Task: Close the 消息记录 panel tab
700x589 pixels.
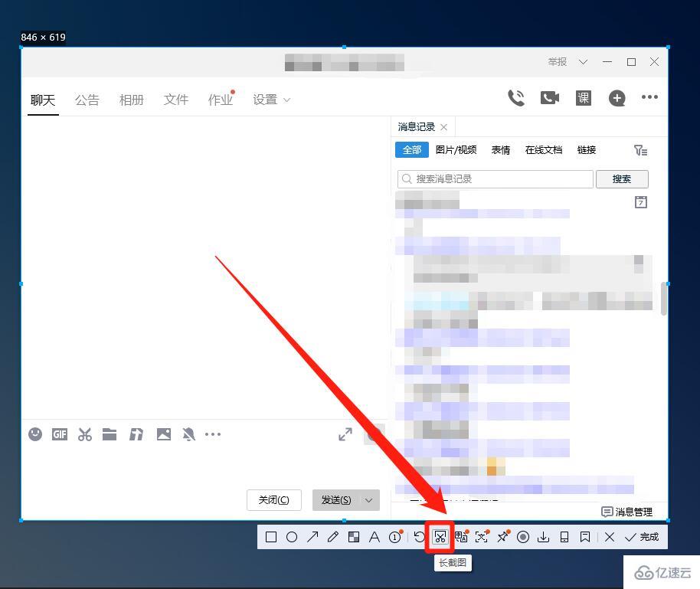Action: click(x=443, y=127)
